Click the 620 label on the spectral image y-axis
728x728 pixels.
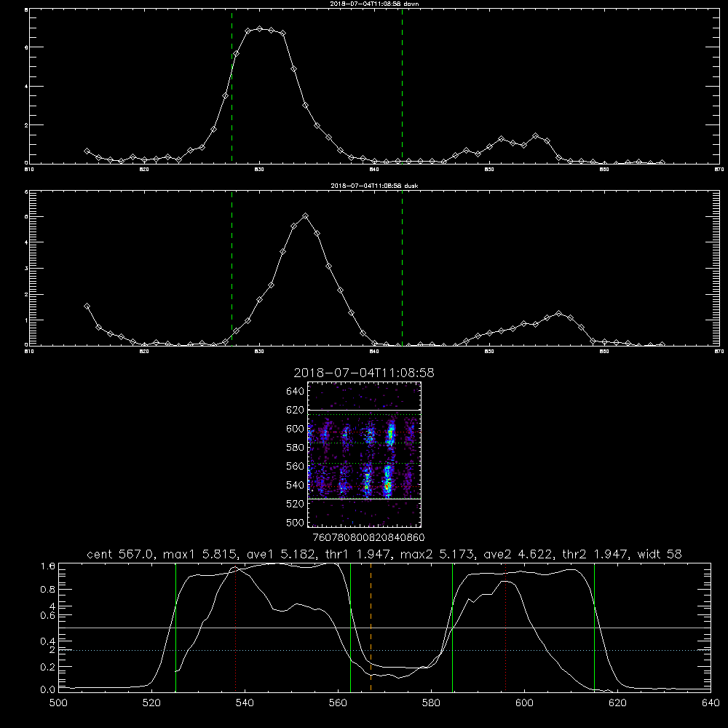tap(296, 410)
